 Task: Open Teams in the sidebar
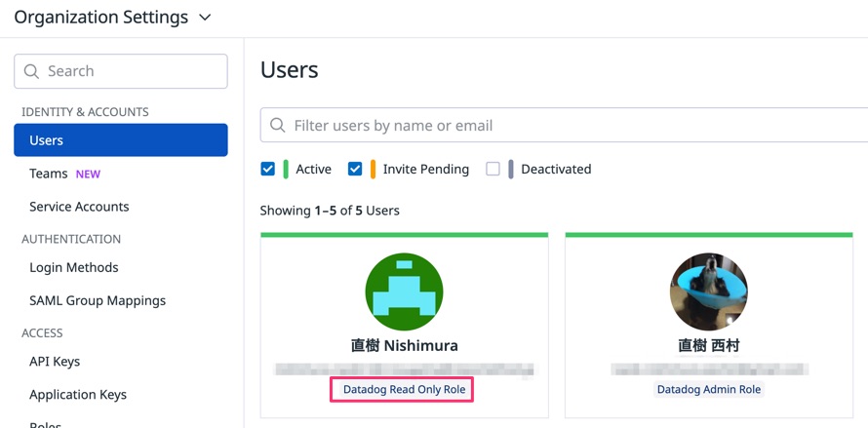(48, 174)
